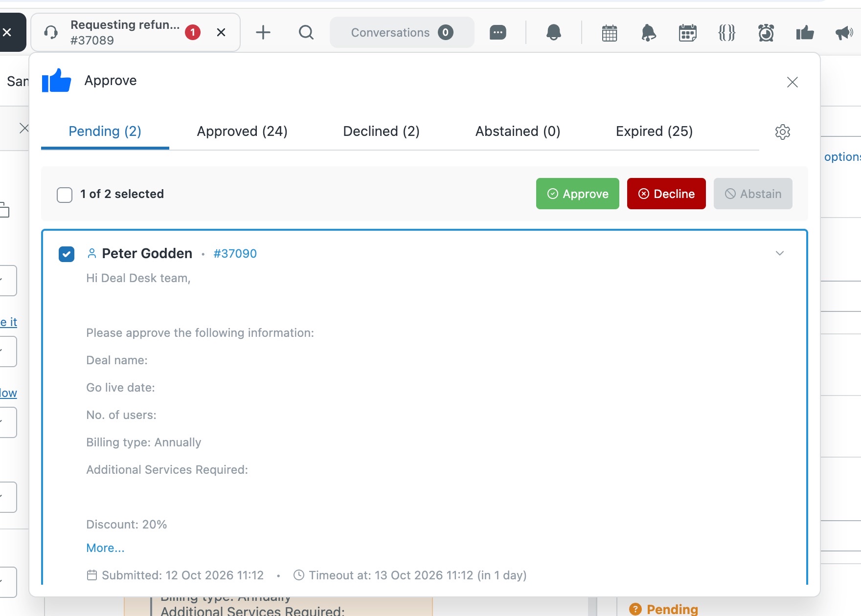Close the Requesting refund ticket tab
This screenshot has width=861, height=616.
[221, 32]
